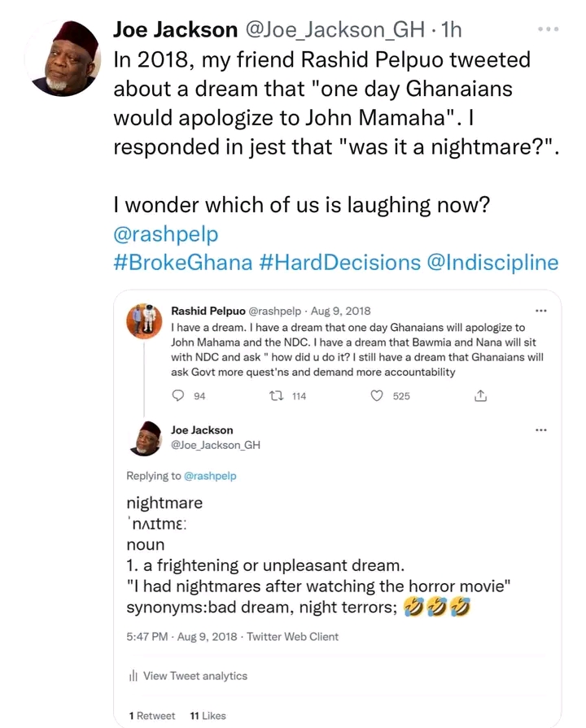
Task: Like Rashid Pelpuo's quoted tweet
Action: (x=377, y=396)
